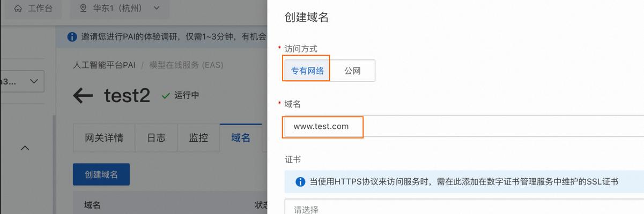This screenshot has height=214, width=644.
Task: Open 人工智能平台PAI breadcrumb link
Action: [x=104, y=65]
